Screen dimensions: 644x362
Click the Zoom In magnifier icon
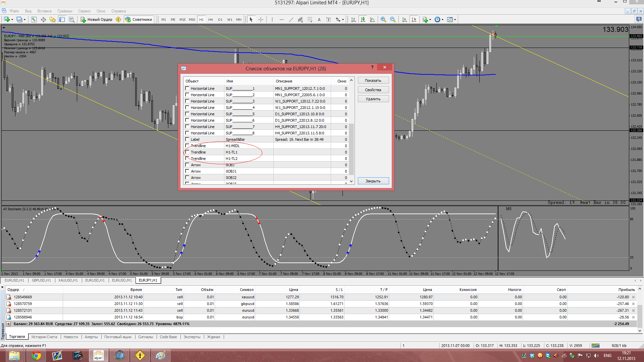pyautogui.click(x=383, y=19)
